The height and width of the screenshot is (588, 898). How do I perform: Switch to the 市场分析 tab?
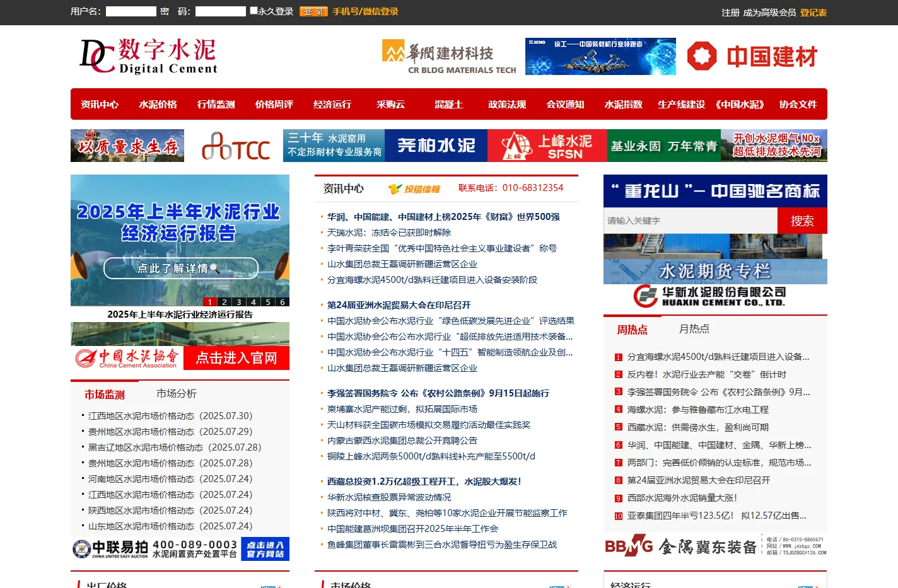pos(177,394)
